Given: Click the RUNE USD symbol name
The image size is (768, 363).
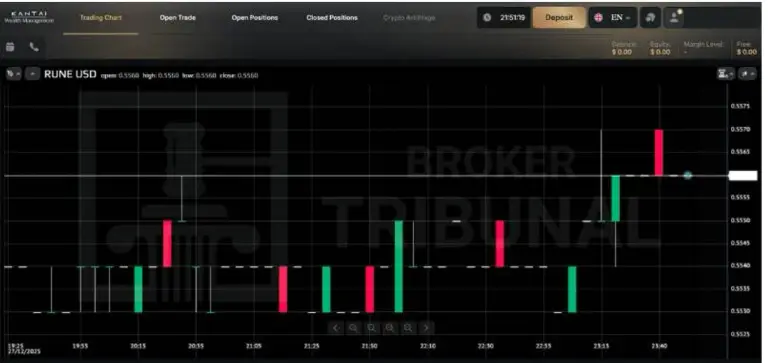Looking at the screenshot, I should [x=70, y=75].
